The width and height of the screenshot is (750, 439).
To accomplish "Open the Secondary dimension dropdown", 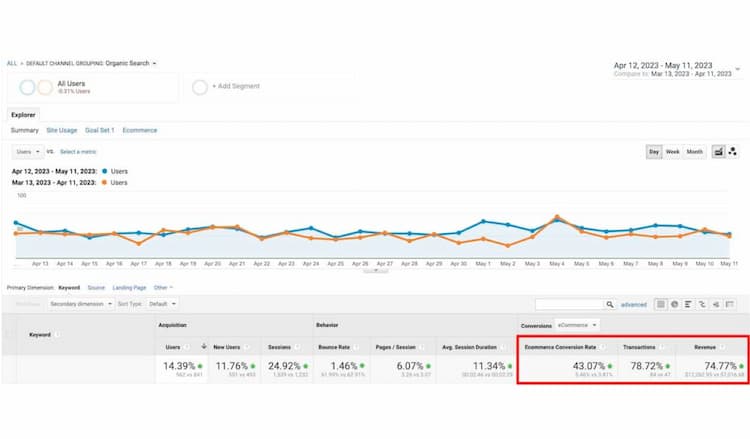I will [81, 303].
